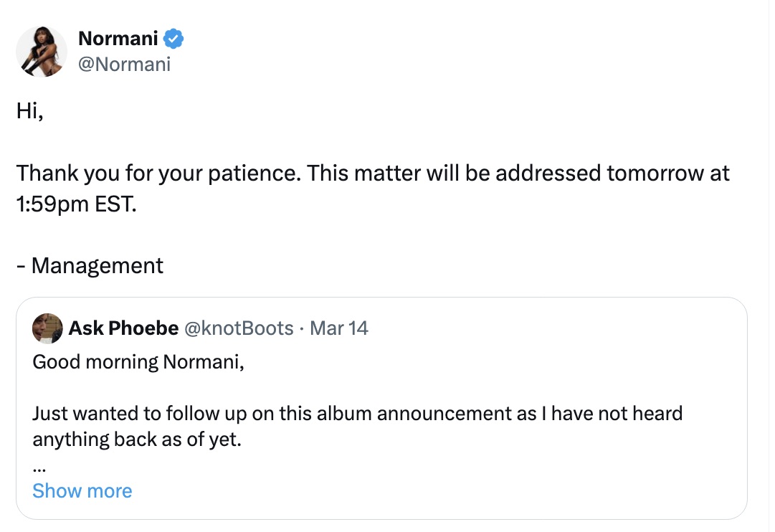Click "anything back as of yet." line

pos(137,439)
